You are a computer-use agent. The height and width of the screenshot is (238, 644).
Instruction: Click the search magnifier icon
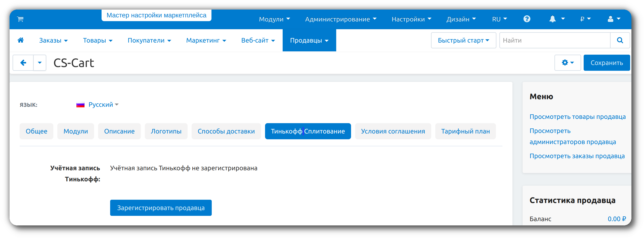(620, 40)
